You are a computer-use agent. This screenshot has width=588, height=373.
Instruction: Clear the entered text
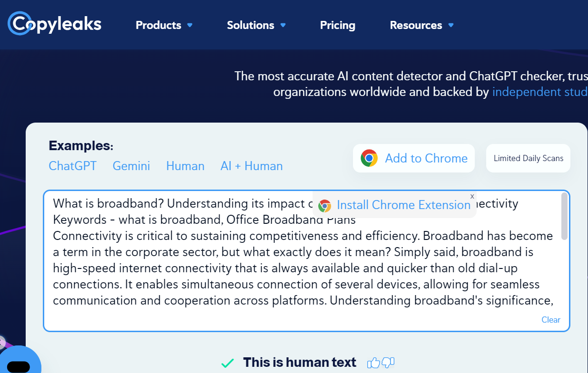551,320
